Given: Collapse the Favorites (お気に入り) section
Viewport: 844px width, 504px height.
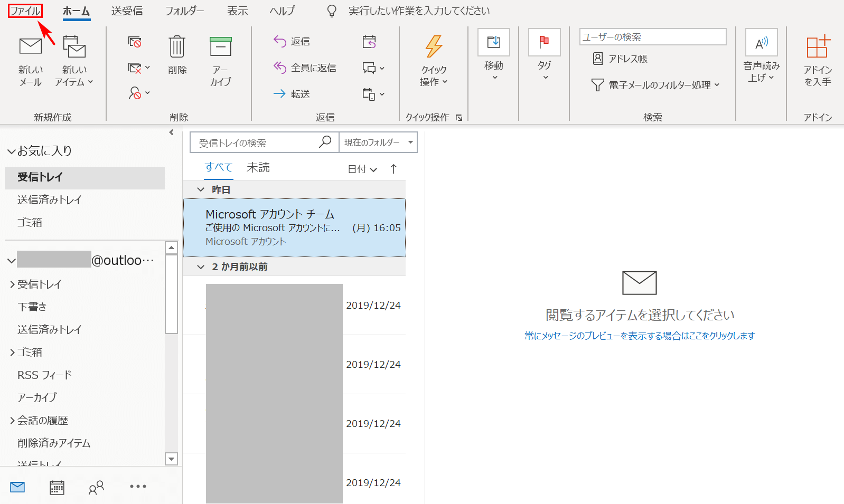Looking at the screenshot, I should click(x=11, y=151).
